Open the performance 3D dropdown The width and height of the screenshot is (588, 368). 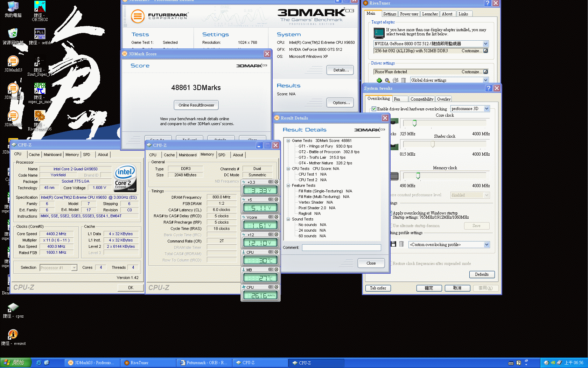(x=486, y=109)
